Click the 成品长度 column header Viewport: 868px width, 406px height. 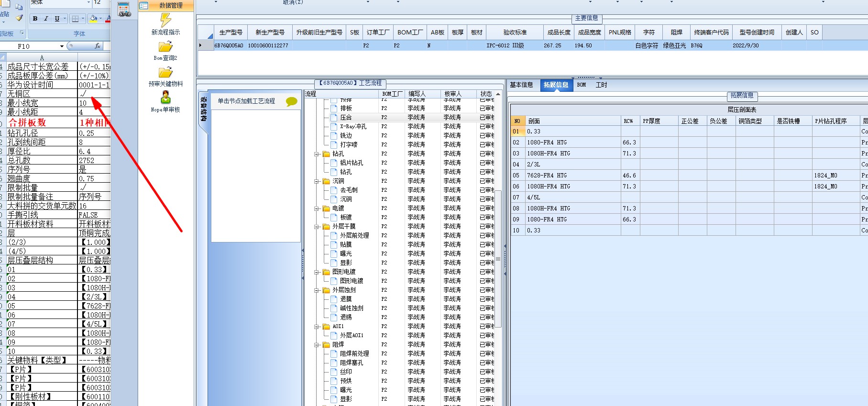pyautogui.click(x=559, y=33)
